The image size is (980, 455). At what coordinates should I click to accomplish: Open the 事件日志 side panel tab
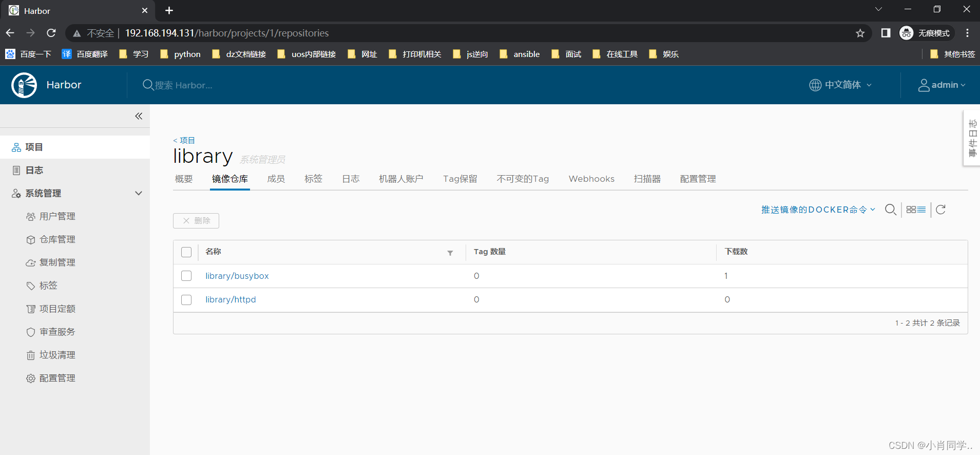click(972, 138)
